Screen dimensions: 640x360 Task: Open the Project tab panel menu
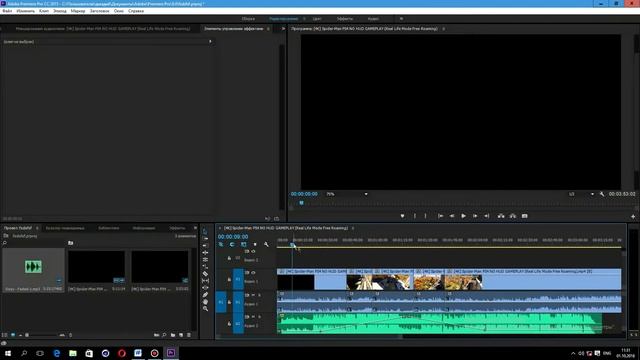click(37, 228)
